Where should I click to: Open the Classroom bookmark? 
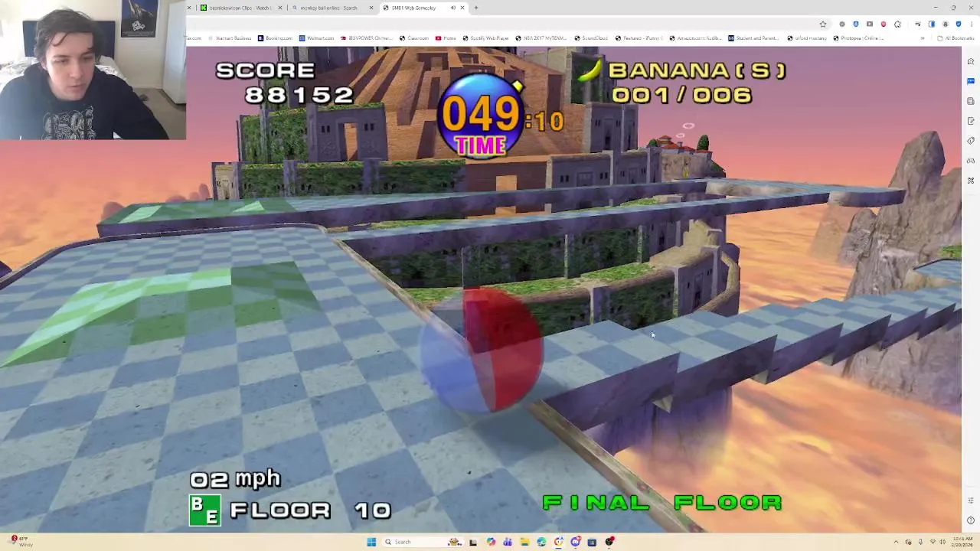(413, 38)
